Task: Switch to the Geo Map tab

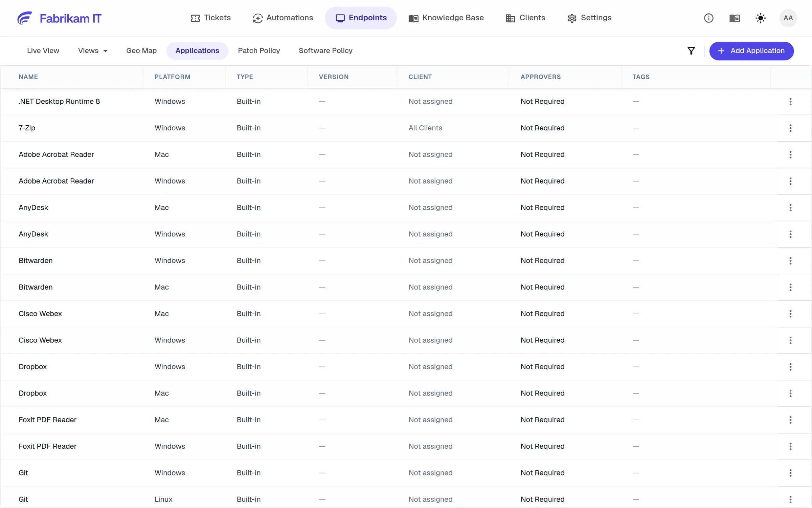Action: pyautogui.click(x=141, y=51)
